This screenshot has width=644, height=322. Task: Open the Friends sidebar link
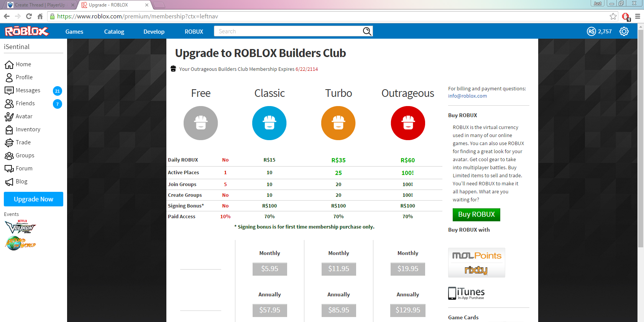point(25,103)
